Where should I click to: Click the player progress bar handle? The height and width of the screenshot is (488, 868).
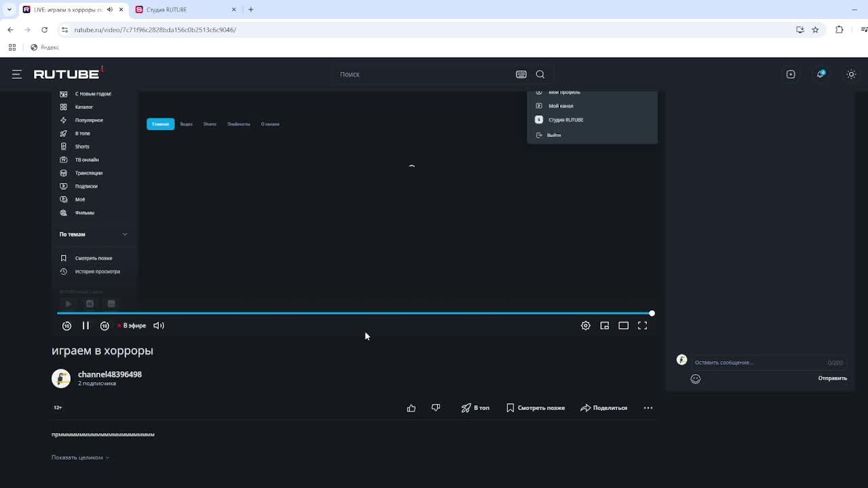click(x=652, y=313)
